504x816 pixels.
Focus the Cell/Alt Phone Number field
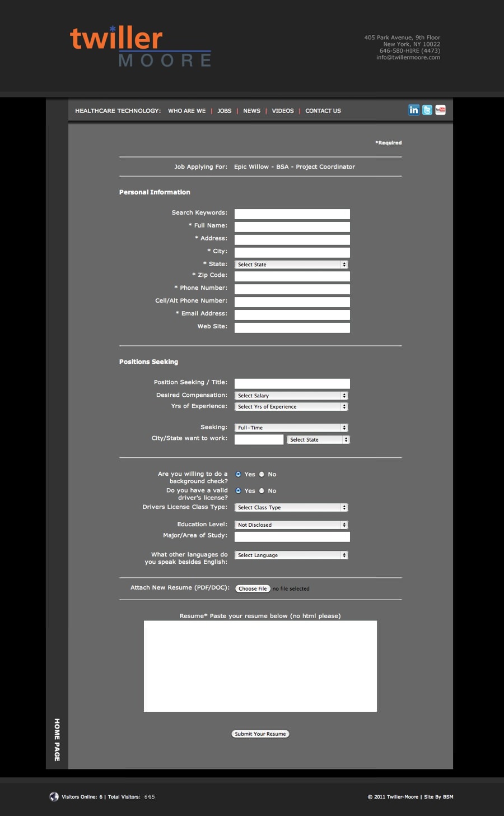pyautogui.click(x=292, y=302)
